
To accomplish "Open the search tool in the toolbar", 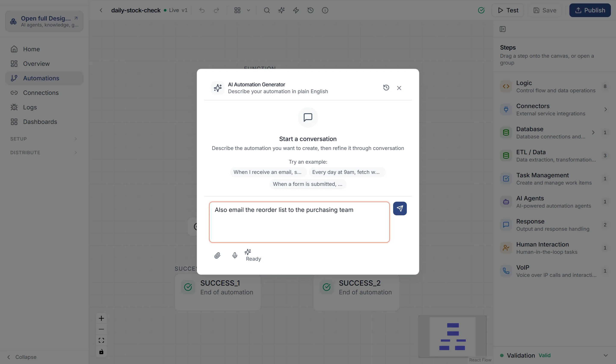I will (267, 10).
